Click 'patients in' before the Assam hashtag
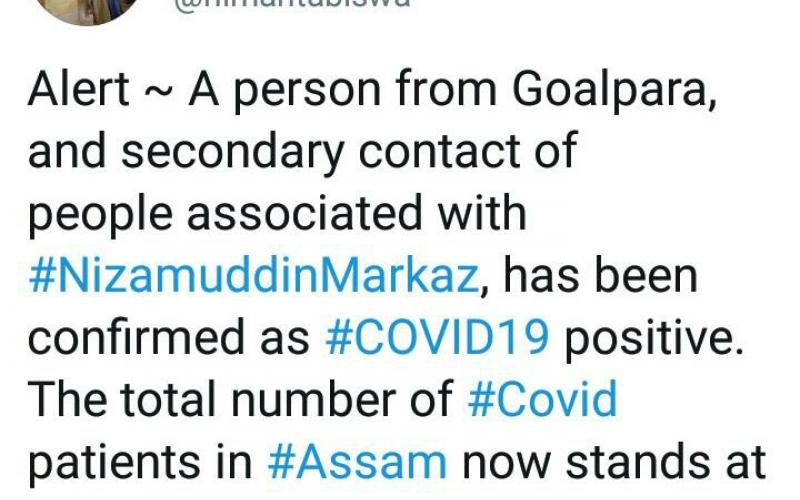 pyautogui.click(x=140, y=463)
